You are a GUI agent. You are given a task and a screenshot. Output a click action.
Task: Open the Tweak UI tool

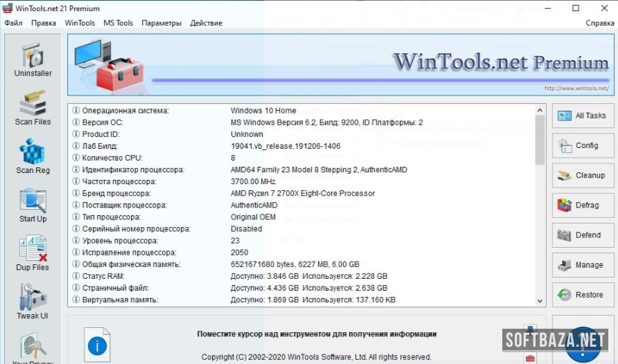[33, 302]
